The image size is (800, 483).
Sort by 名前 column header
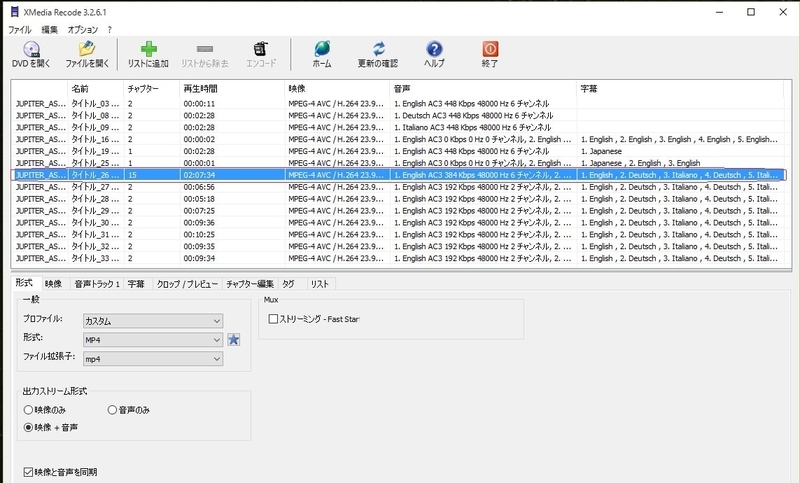(95, 89)
